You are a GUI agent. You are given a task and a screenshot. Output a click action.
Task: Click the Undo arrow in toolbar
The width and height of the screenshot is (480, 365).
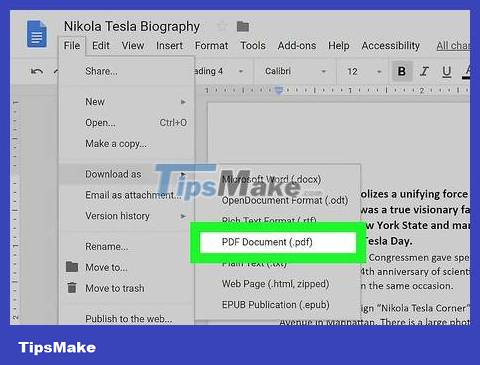37,71
